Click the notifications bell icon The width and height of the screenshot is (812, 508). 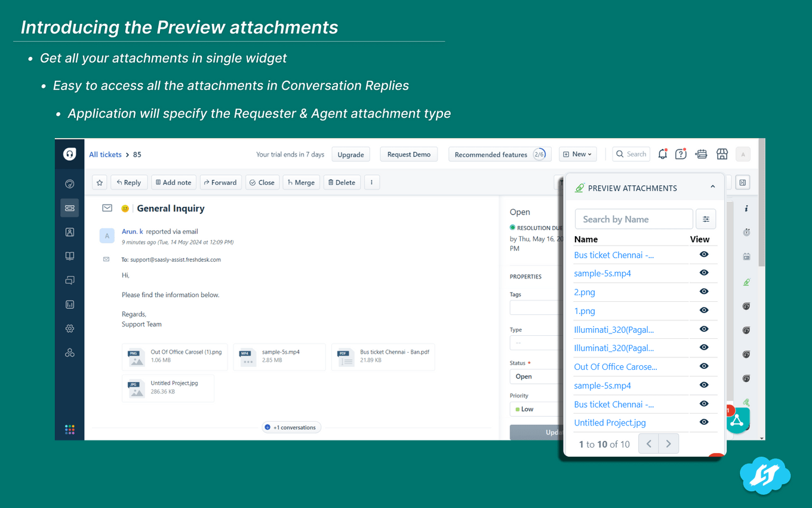(x=662, y=154)
